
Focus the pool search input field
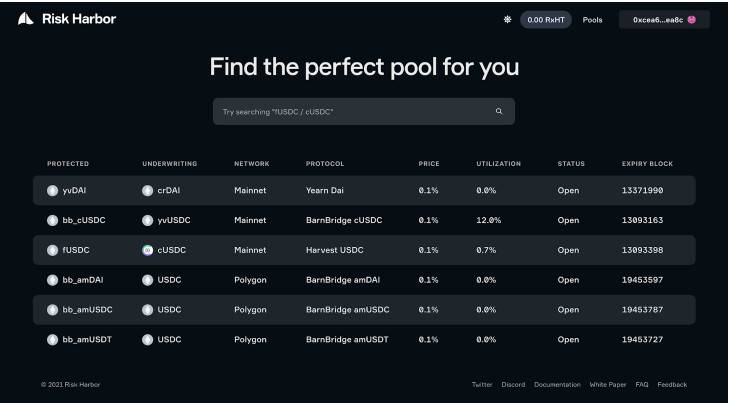[x=364, y=111]
